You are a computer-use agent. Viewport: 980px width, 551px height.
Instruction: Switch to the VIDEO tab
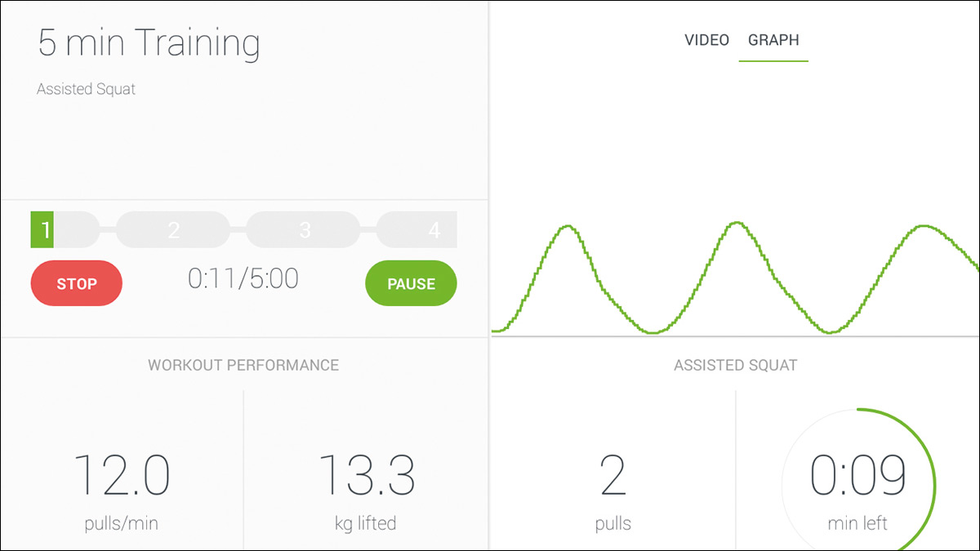[706, 40]
